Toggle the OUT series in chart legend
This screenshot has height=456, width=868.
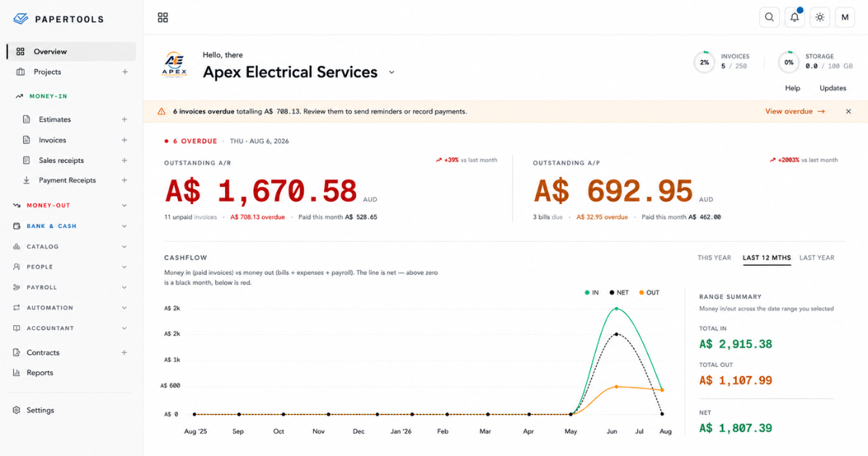coord(649,292)
